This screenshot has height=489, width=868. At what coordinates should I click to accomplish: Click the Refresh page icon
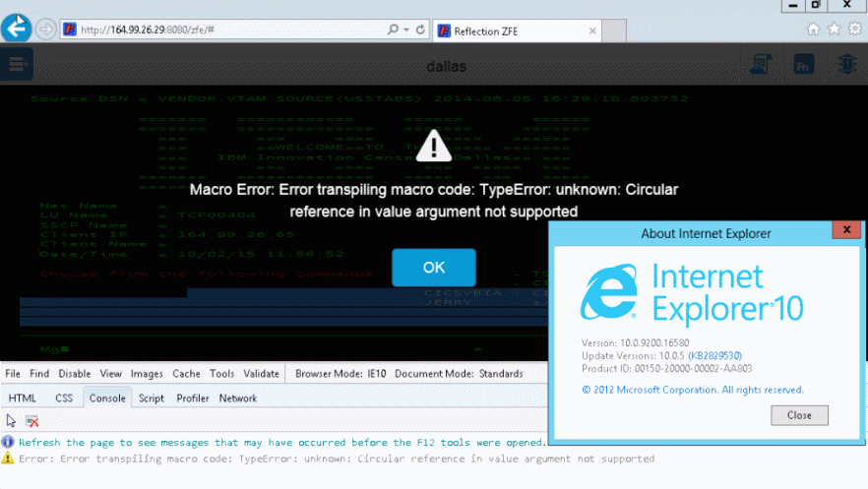click(421, 30)
